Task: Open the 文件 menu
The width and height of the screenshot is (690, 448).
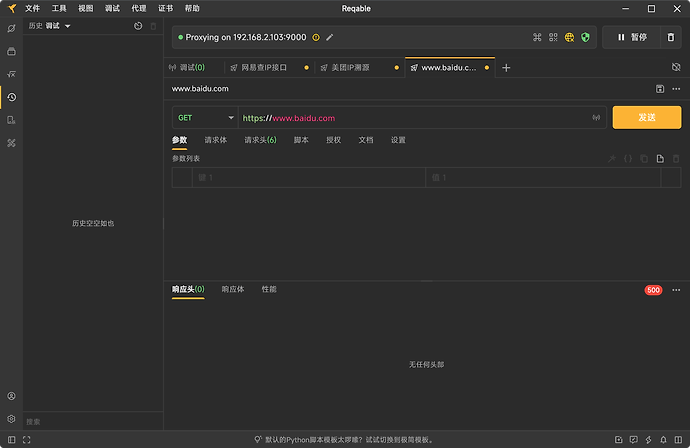Action: click(32, 8)
